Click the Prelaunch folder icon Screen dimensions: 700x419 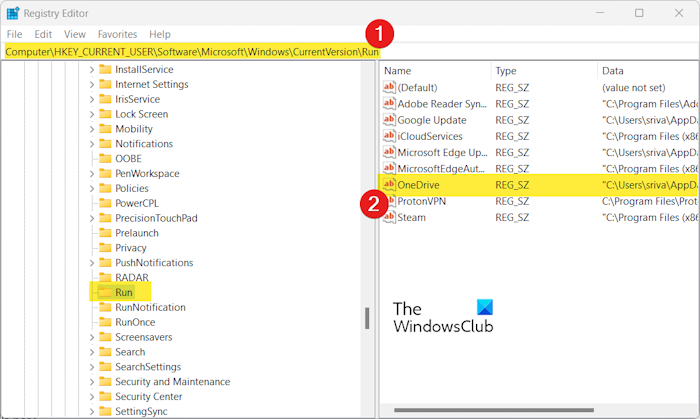[x=105, y=232]
